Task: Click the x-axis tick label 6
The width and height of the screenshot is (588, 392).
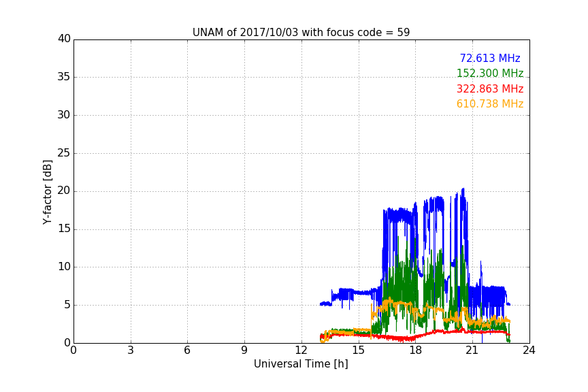Action: [187, 350]
